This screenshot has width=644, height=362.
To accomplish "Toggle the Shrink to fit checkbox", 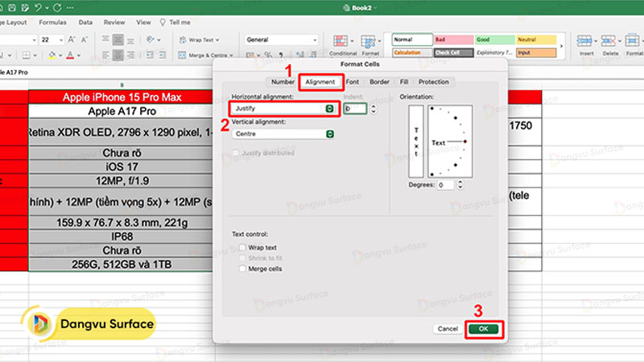I will click(x=242, y=258).
